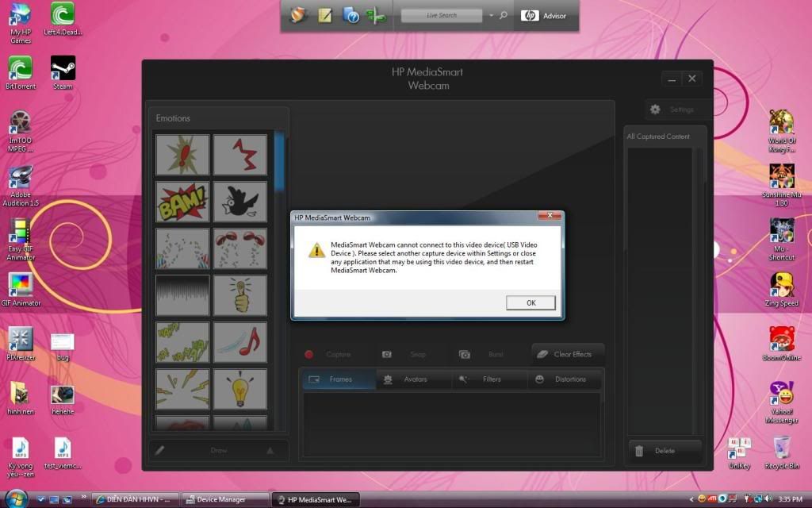The height and width of the screenshot is (508, 812).
Task: Click HP MediaSmart We... taskbar button
Action: click(316, 500)
